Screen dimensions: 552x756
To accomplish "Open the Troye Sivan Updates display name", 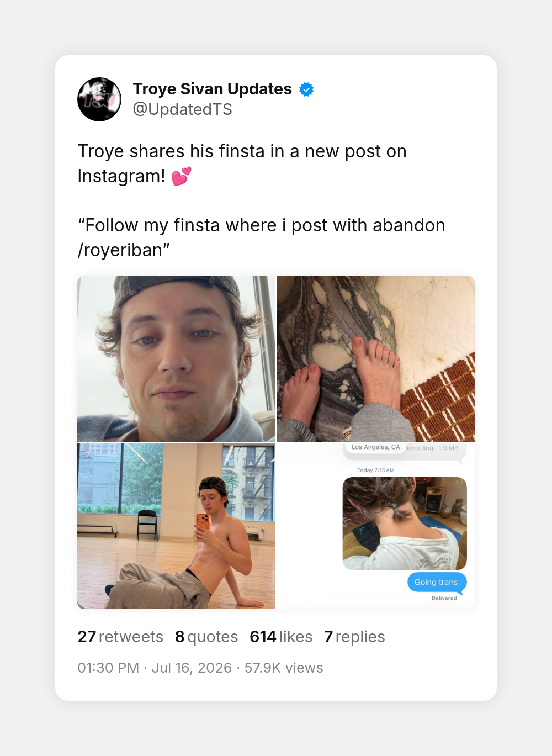I will (x=213, y=89).
